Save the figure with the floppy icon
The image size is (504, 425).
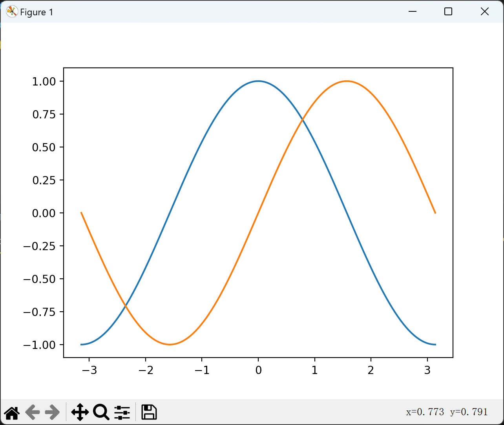(149, 412)
